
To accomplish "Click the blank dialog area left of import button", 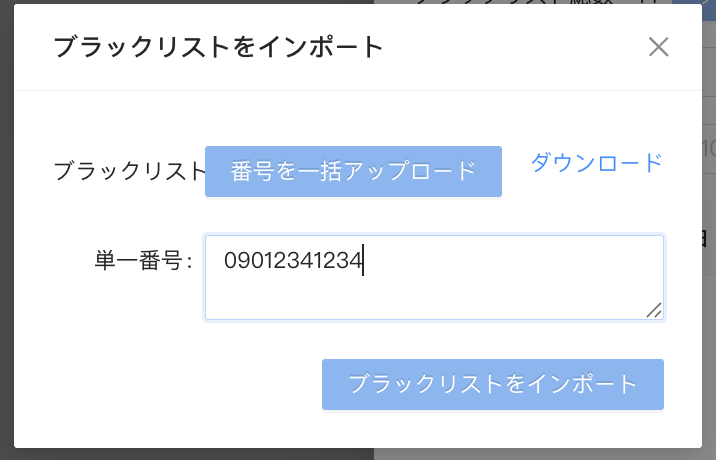I will coord(170,385).
